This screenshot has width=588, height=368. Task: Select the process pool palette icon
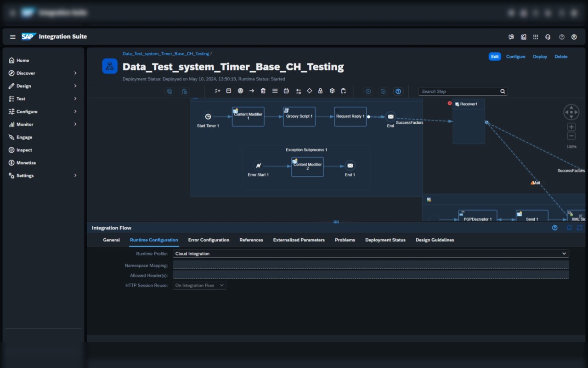click(x=229, y=91)
